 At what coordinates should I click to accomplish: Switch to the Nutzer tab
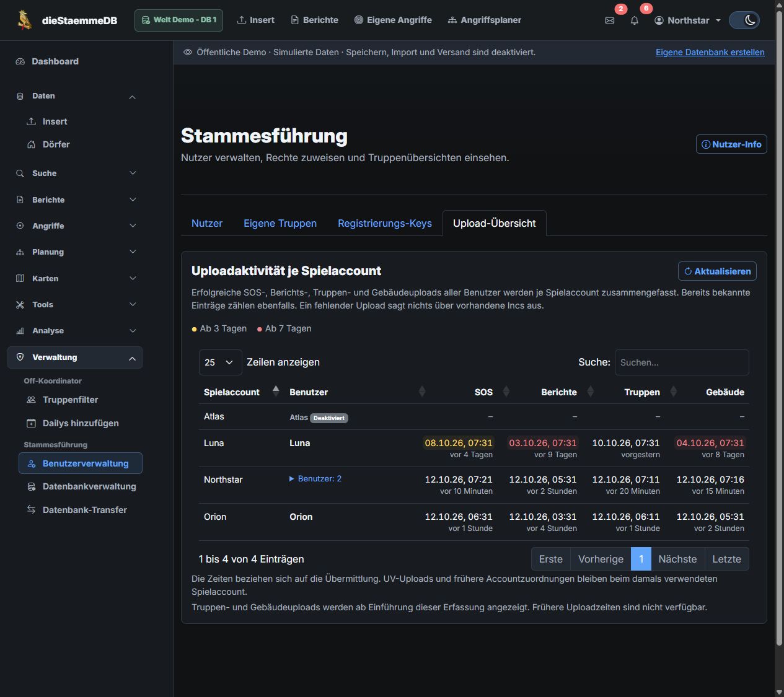coord(207,223)
